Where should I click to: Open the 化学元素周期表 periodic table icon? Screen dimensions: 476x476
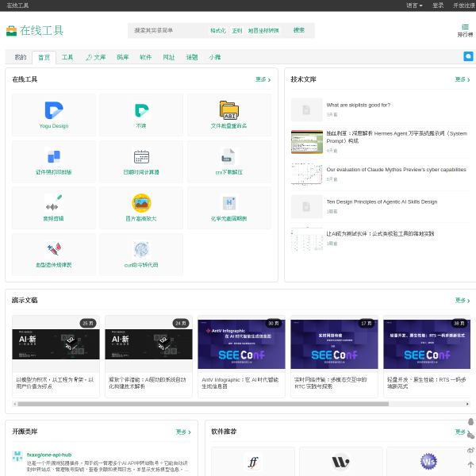[228, 202]
